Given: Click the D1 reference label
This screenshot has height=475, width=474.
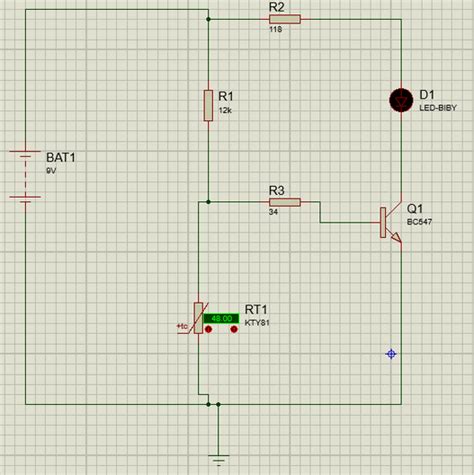Looking at the screenshot, I should (427, 95).
